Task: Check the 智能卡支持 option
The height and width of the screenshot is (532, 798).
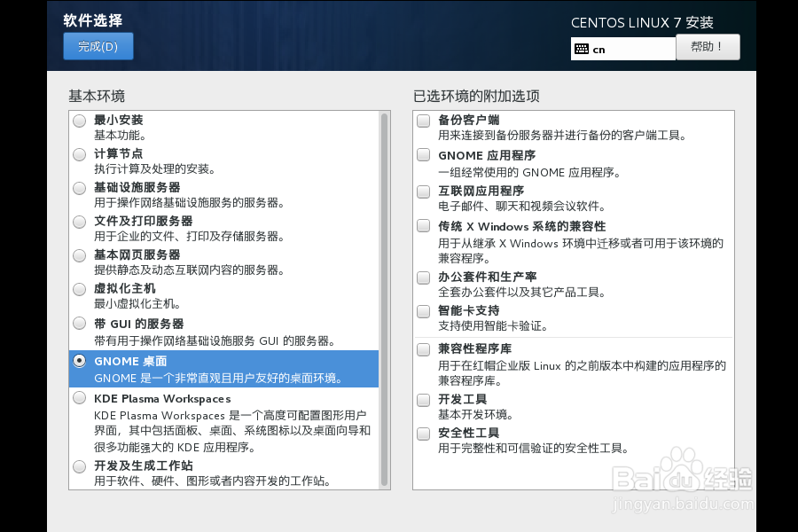Action: pyautogui.click(x=423, y=311)
